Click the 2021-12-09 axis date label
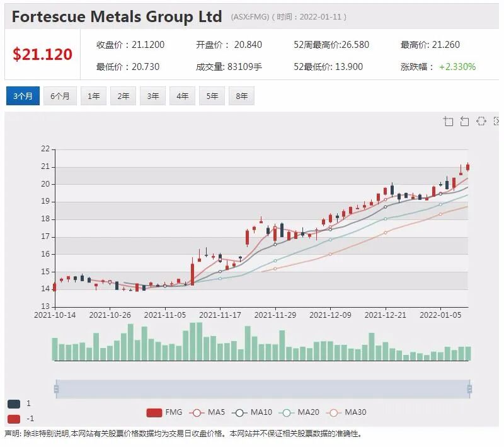Screen dimensions: 504x447 click(330, 315)
